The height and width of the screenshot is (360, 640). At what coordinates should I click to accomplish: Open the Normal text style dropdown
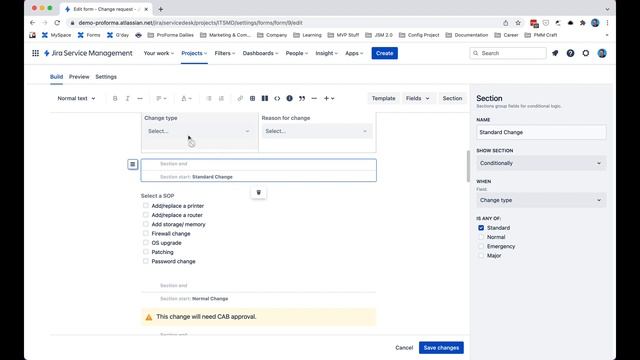click(76, 98)
